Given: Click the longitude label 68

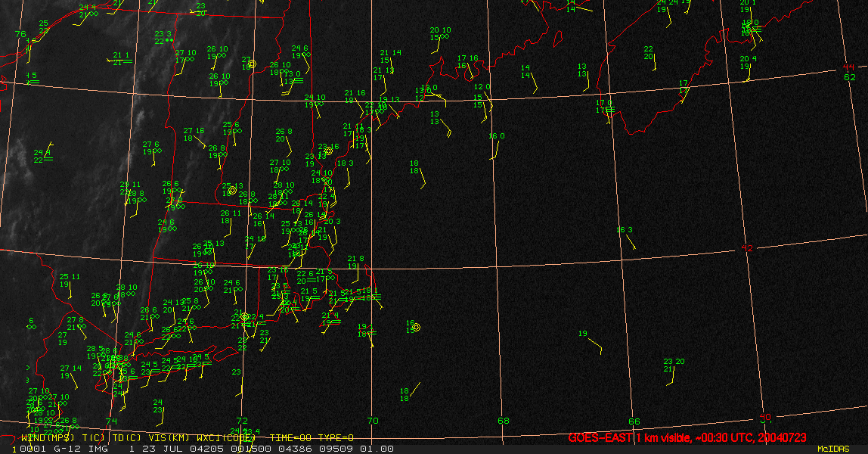Looking at the screenshot, I should tap(504, 421).
